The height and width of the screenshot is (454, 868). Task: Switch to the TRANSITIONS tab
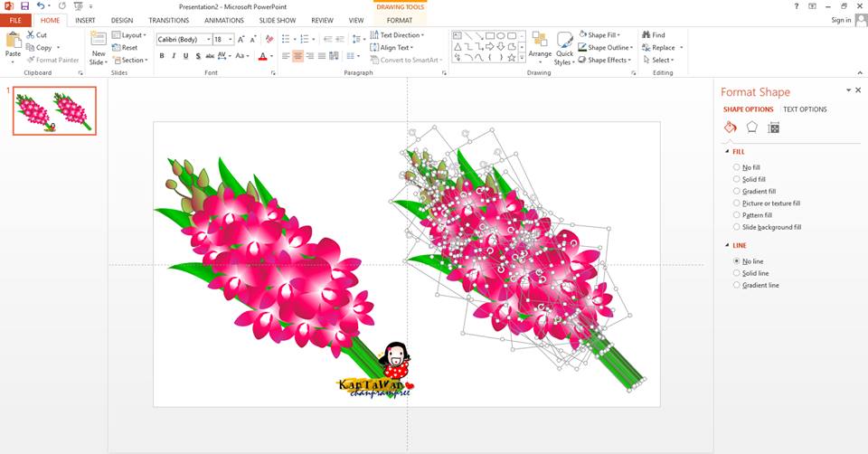169,20
